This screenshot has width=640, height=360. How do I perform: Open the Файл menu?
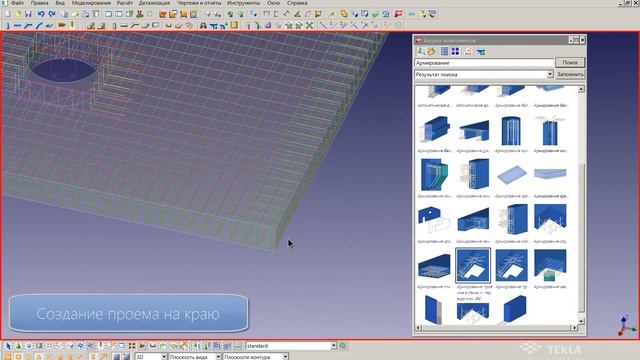tap(18, 3)
